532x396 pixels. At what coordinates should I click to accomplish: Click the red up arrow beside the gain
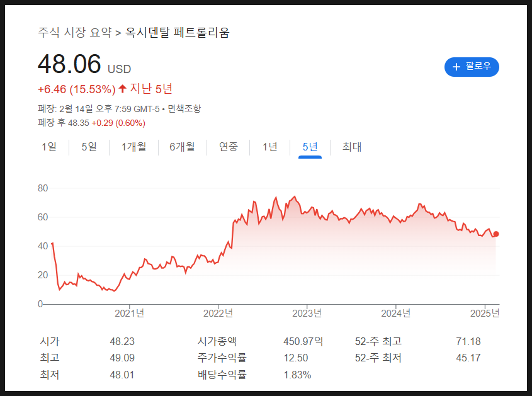click(123, 89)
